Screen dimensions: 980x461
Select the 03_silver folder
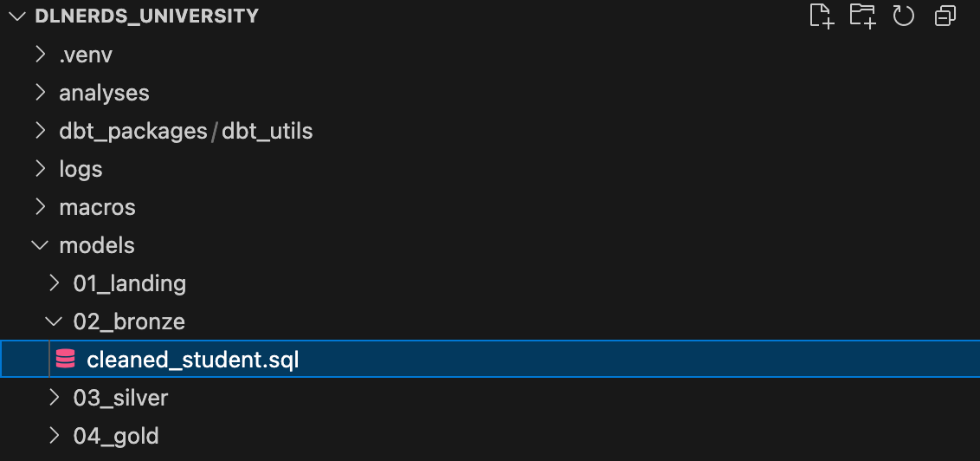point(120,398)
